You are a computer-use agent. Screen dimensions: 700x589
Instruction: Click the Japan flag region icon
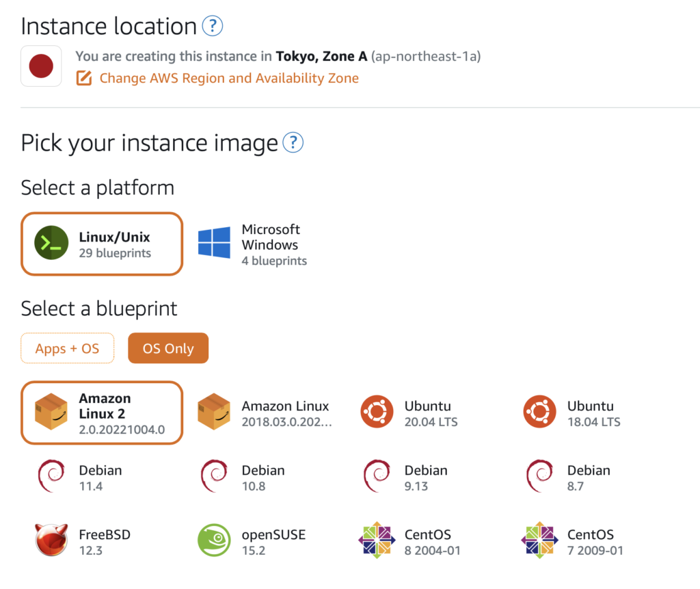(x=41, y=66)
